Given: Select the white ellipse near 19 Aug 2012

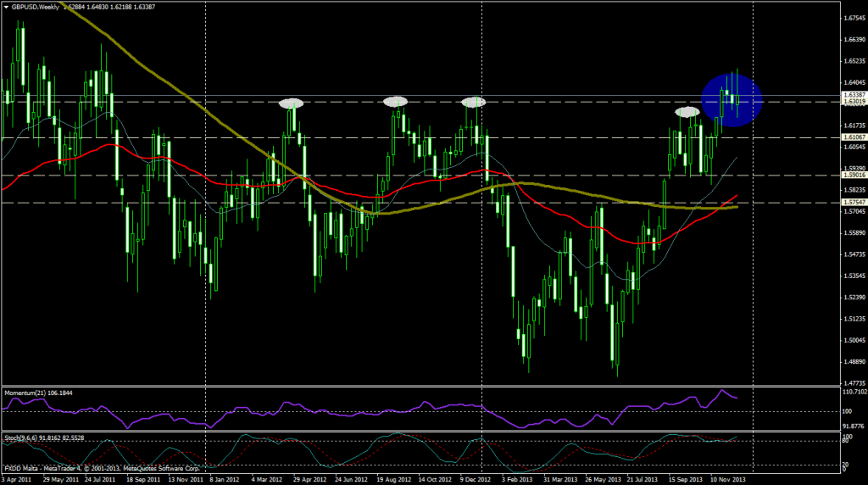Looking at the screenshot, I should click(395, 102).
